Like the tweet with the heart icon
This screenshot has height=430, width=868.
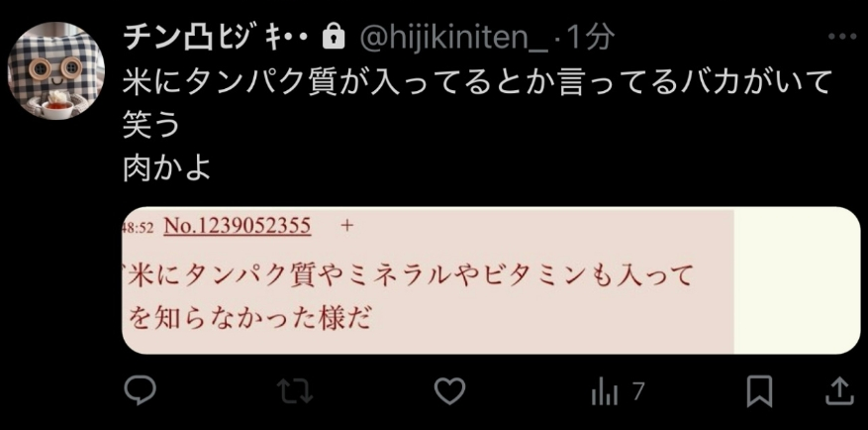point(449,391)
